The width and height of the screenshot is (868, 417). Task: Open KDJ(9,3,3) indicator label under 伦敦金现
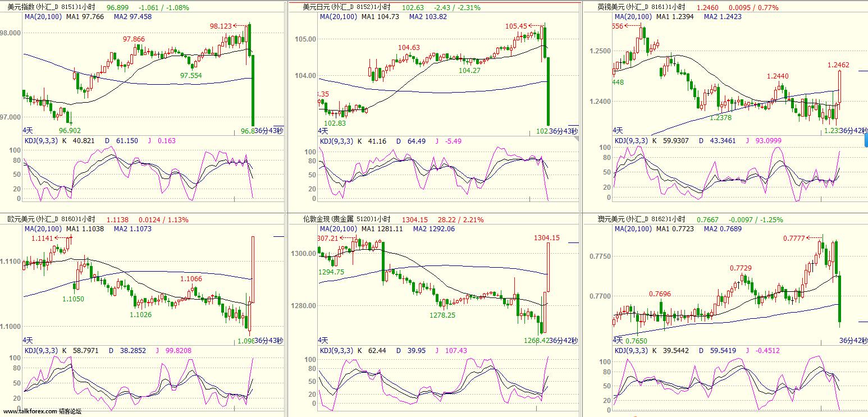(x=336, y=350)
